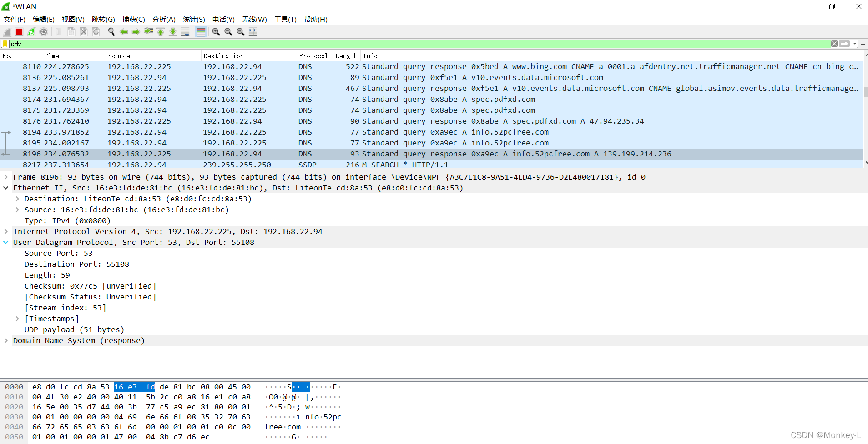868x444 pixels.
Task: Sort packets by Length column header
Action: coord(347,56)
